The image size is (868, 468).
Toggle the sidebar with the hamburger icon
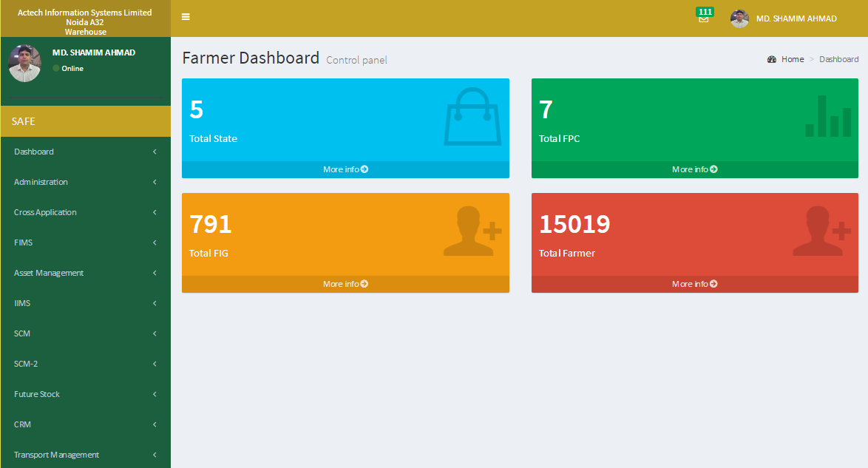pyautogui.click(x=186, y=16)
